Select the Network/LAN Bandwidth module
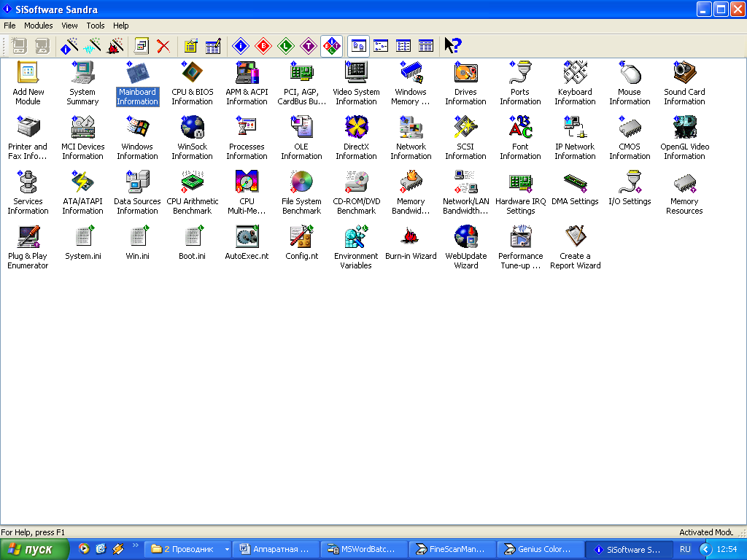The image size is (747, 560). tap(465, 192)
